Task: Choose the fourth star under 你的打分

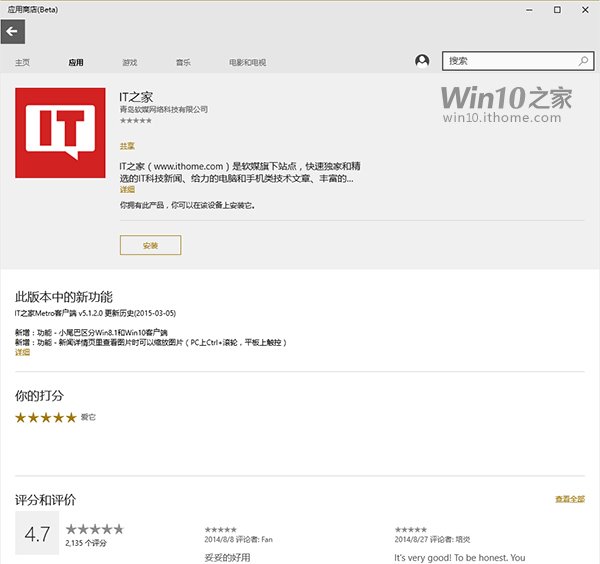Action: [x=57, y=417]
